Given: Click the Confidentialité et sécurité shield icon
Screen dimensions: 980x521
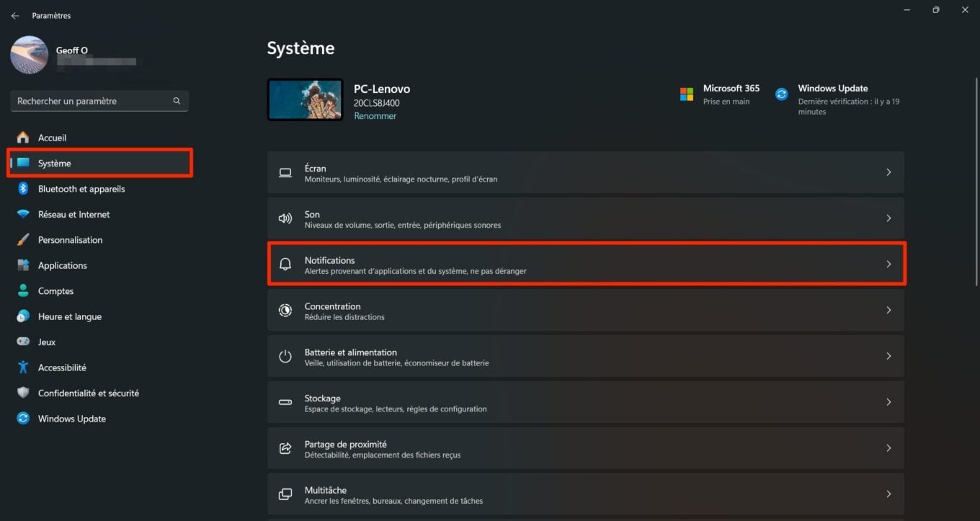Looking at the screenshot, I should tap(23, 393).
